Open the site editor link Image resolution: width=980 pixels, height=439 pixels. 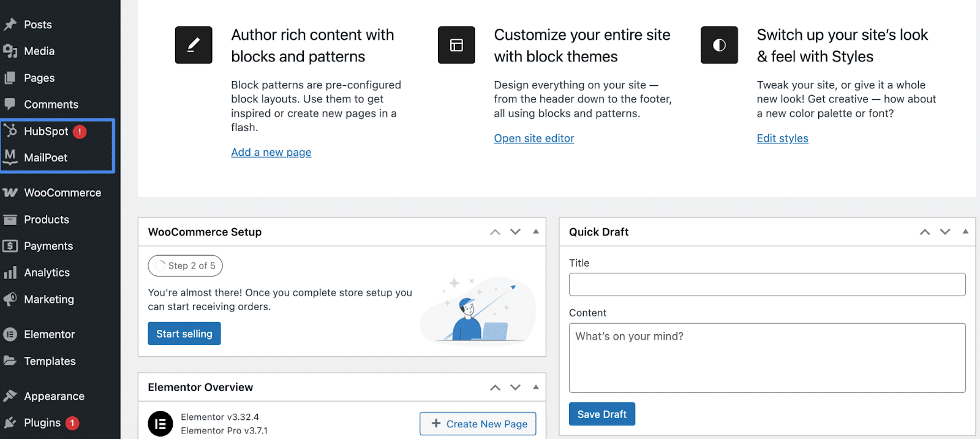click(534, 138)
